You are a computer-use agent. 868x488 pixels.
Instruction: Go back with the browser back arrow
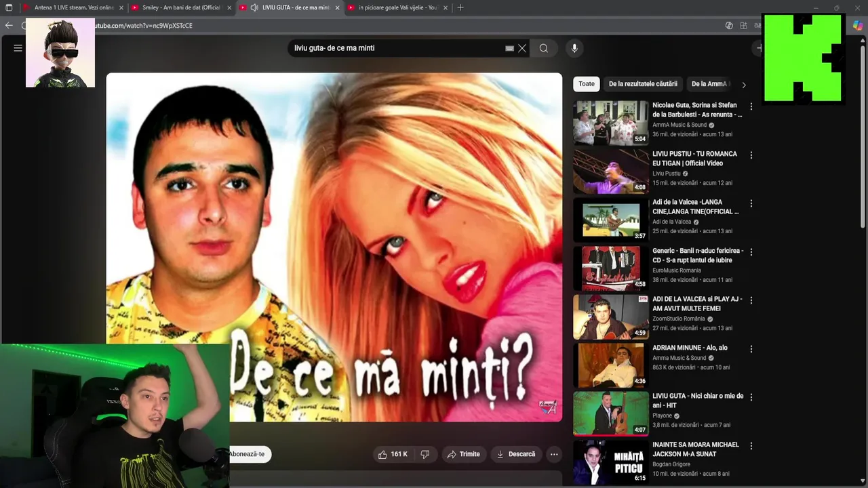9,25
